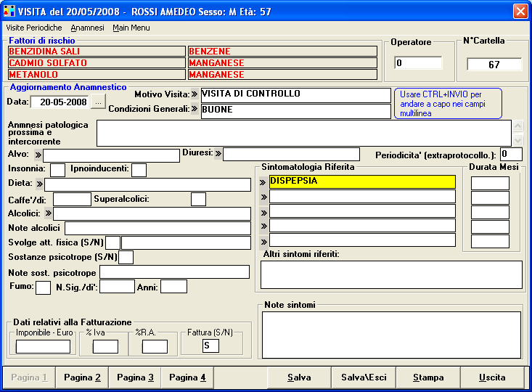This screenshot has height=392, width=532.
Task: Click the Note alcolici input field
Action: click(x=157, y=229)
